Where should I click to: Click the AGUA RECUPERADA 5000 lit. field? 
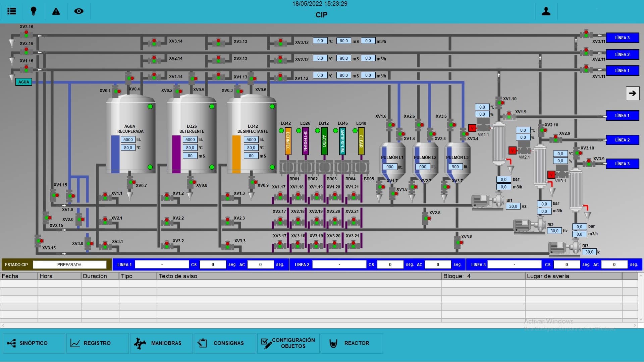click(x=128, y=139)
